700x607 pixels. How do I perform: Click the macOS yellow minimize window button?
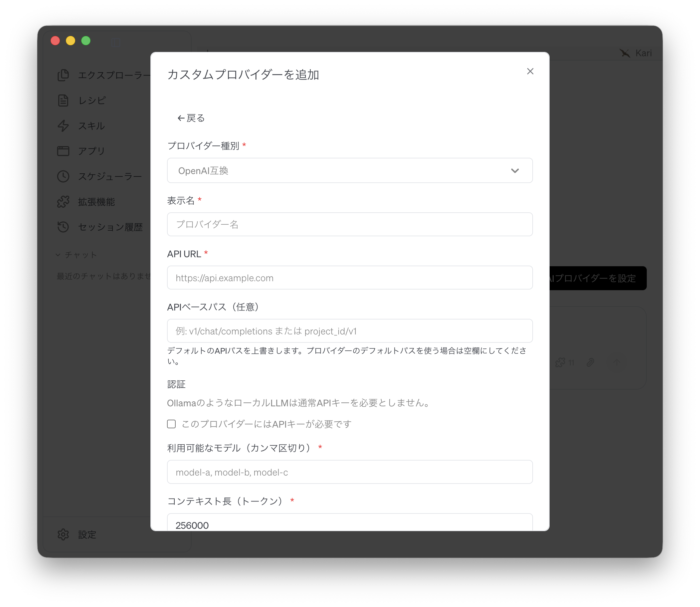[71, 41]
